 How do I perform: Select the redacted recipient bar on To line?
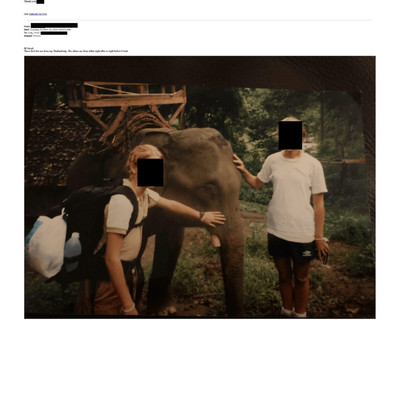coord(54,33)
